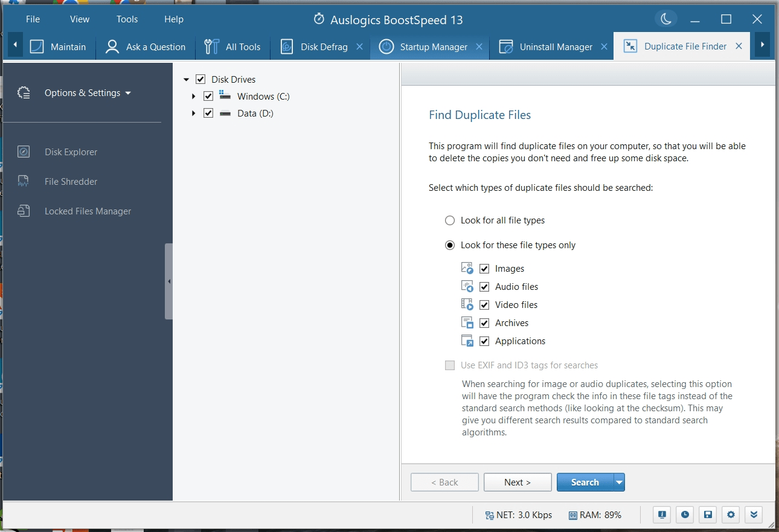Click the double-chevron expand icon in status bar
The height and width of the screenshot is (532, 779).
tap(754, 514)
